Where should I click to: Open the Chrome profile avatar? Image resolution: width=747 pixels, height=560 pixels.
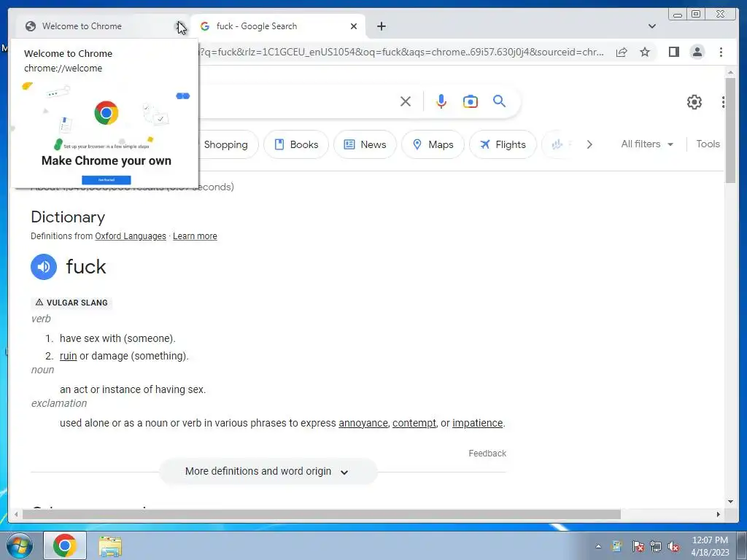(697, 52)
